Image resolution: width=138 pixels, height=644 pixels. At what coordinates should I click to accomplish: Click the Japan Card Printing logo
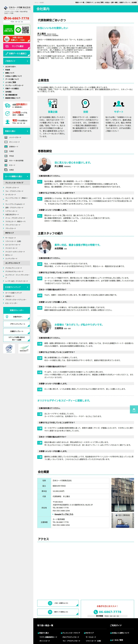pyautogui.click(x=17, y=8)
